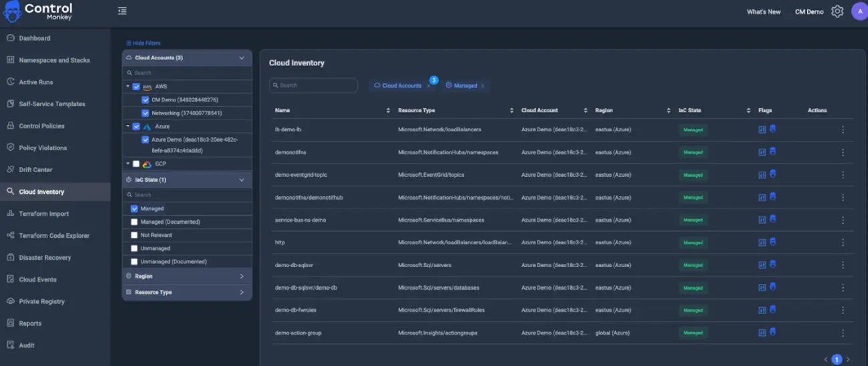Go to the next results page
This screenshot has width=868, height=366.
848,359
